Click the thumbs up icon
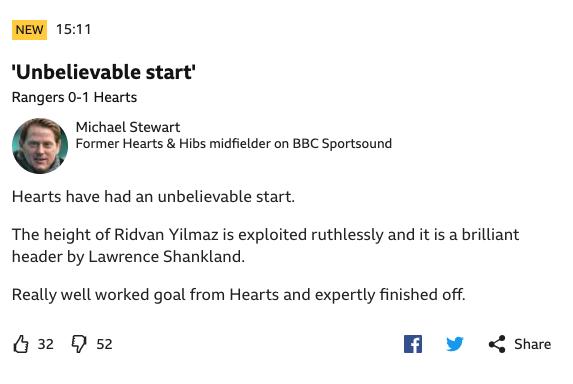573x384 pixels. 21,344
